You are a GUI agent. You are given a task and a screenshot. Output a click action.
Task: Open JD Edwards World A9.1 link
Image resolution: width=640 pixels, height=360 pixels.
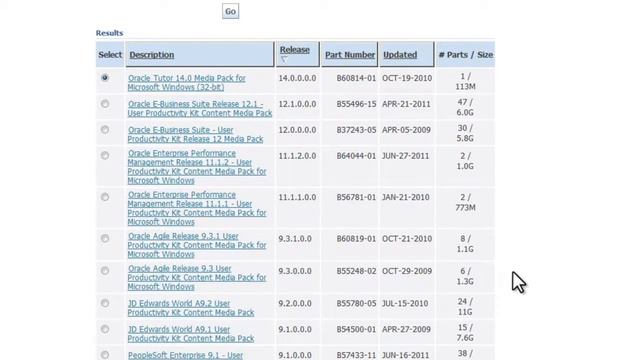(191, 334)
